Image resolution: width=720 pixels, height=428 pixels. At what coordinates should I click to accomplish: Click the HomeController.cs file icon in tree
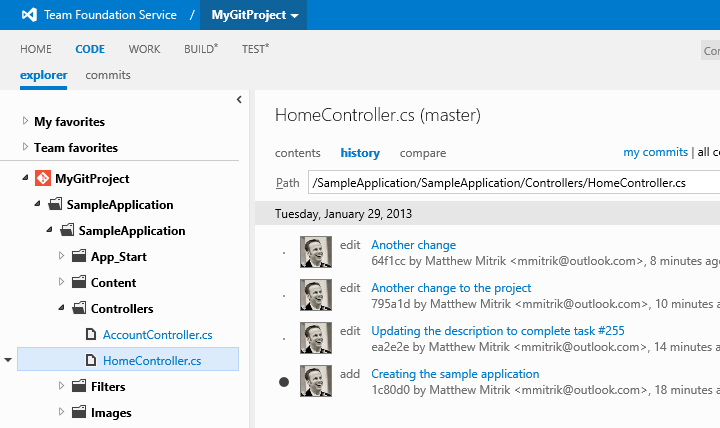point(90,360)
